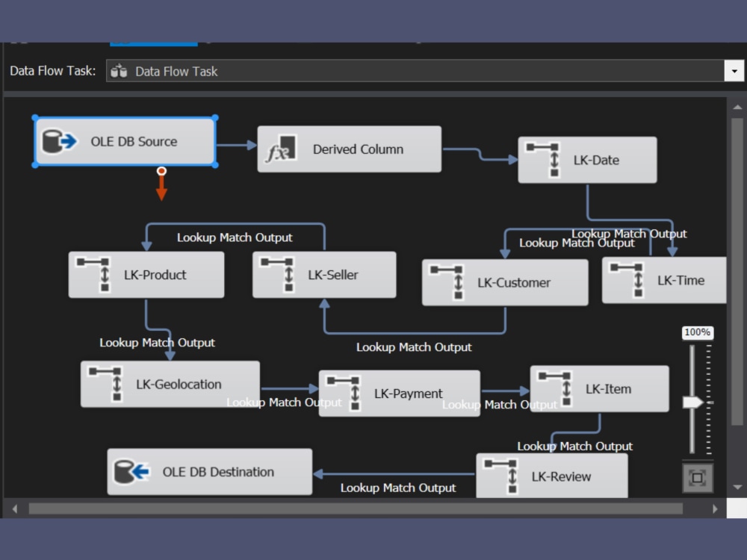The height and width of the screenshot is (560, 747).
Task: Click the vertical scrollbar up arrow
Action: point(737,107)
